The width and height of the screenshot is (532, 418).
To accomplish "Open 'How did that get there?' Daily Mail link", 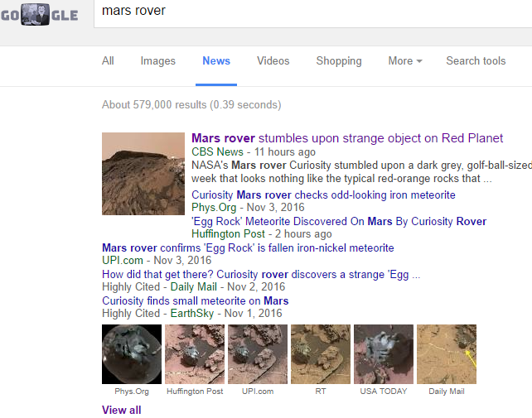I will [x=260, y=275].
